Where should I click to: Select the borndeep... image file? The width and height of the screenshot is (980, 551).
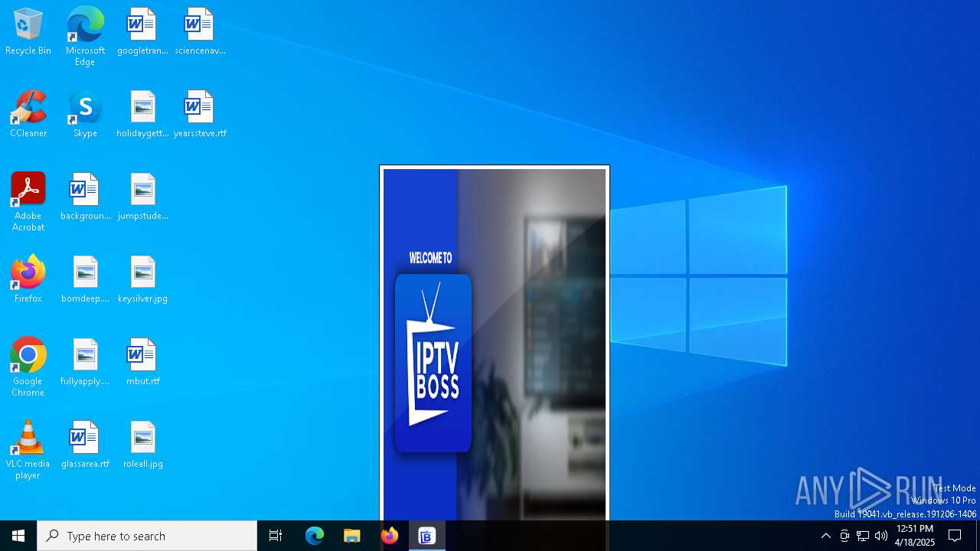click(x=85, y=279)
